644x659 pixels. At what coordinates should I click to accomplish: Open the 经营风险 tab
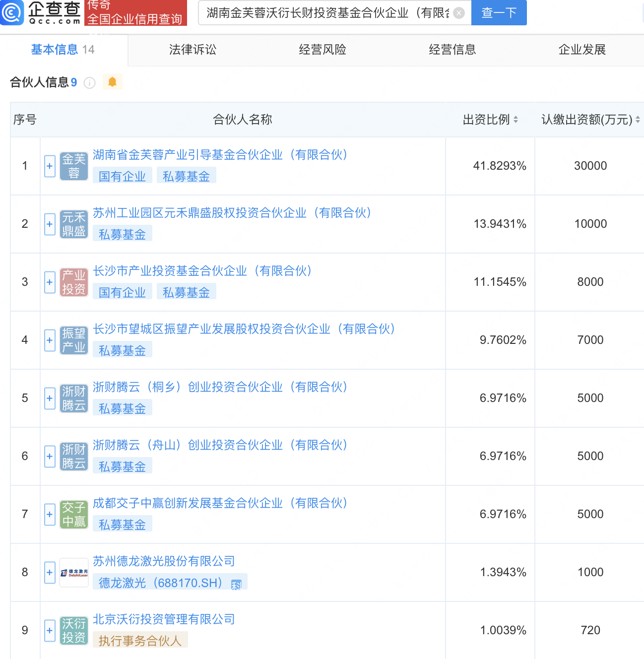(x=322, y=50)
